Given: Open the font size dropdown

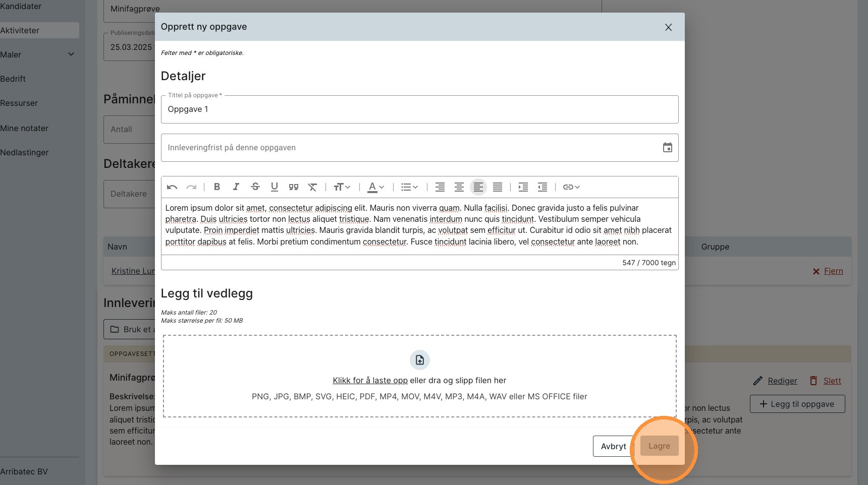Looking at the screenshot, I should tap(342, 187).
